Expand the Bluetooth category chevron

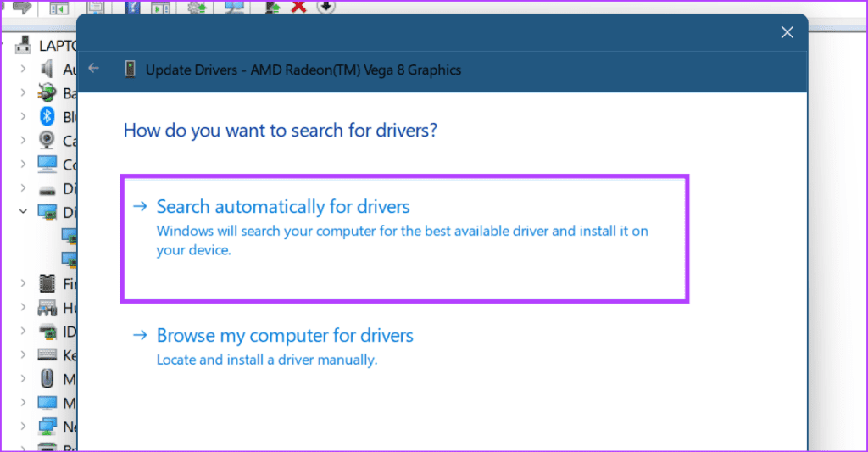23,116
